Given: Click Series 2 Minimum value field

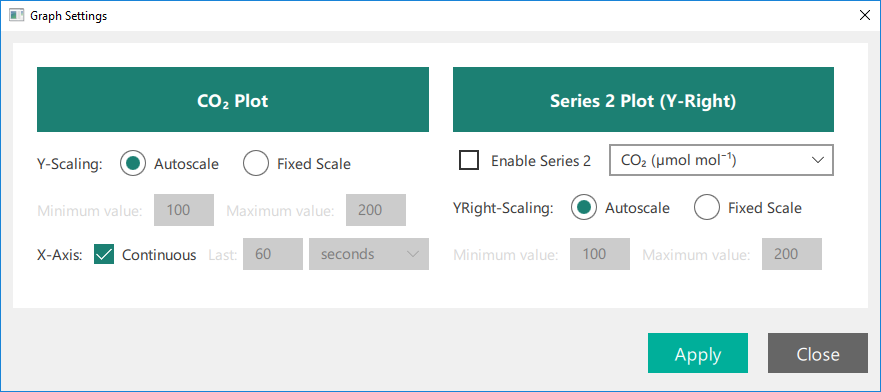Looking at the screenshot, I should [600, 254].
